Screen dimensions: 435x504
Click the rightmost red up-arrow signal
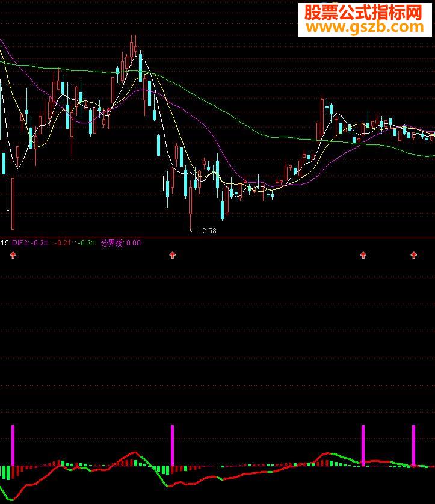413,255
